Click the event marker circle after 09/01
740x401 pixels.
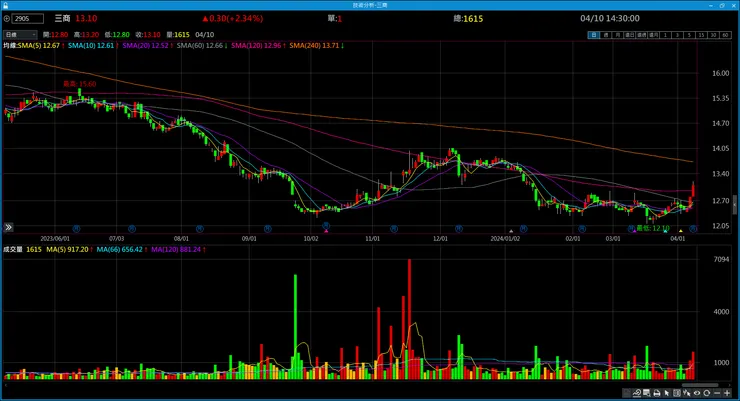(268, 229)
